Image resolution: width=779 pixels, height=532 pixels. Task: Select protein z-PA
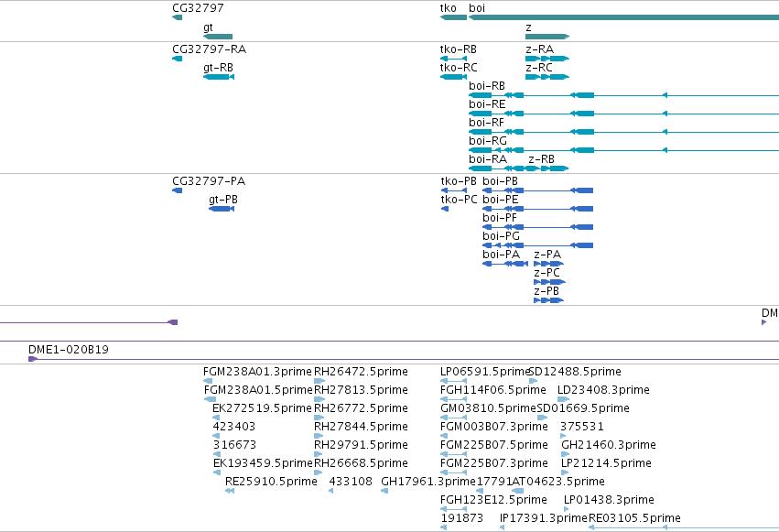click(x=549, y=264)
